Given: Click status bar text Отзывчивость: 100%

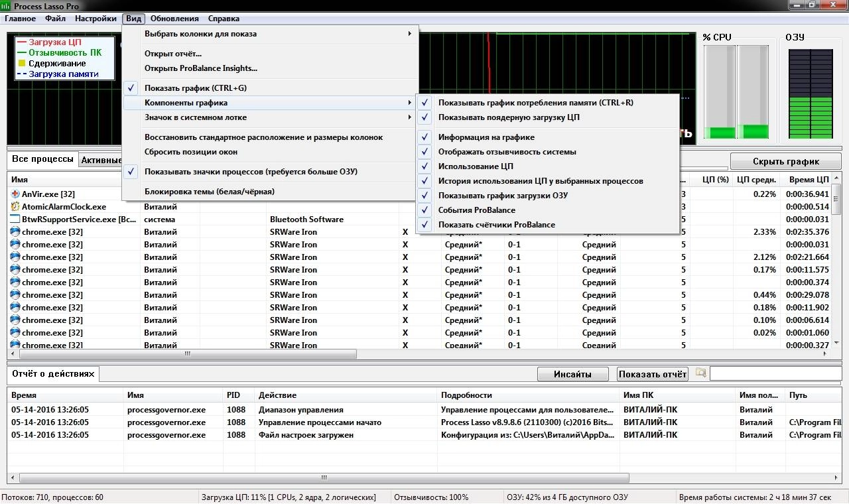Looking at the screenshot, I should click(x=431, y=497).
